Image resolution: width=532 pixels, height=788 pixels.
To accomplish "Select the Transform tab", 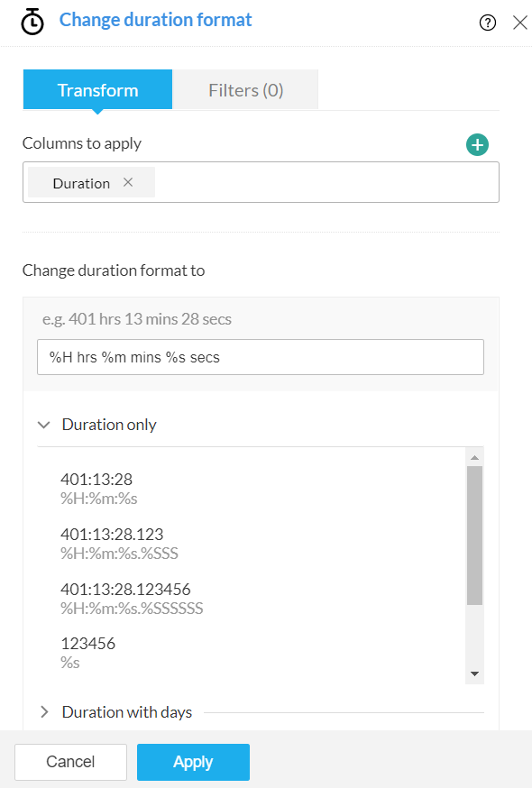I will coord(97,90).
